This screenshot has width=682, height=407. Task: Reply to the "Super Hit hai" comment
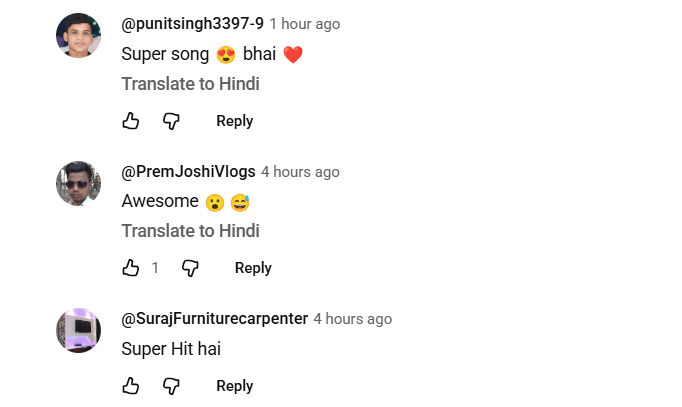click(234, 386)
